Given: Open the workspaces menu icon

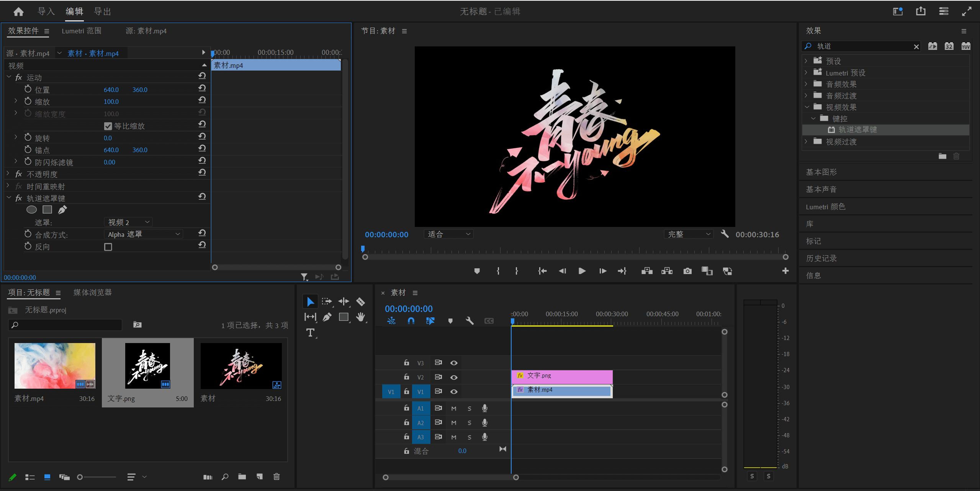Looking at the screenshot, I should pos(944,11).
